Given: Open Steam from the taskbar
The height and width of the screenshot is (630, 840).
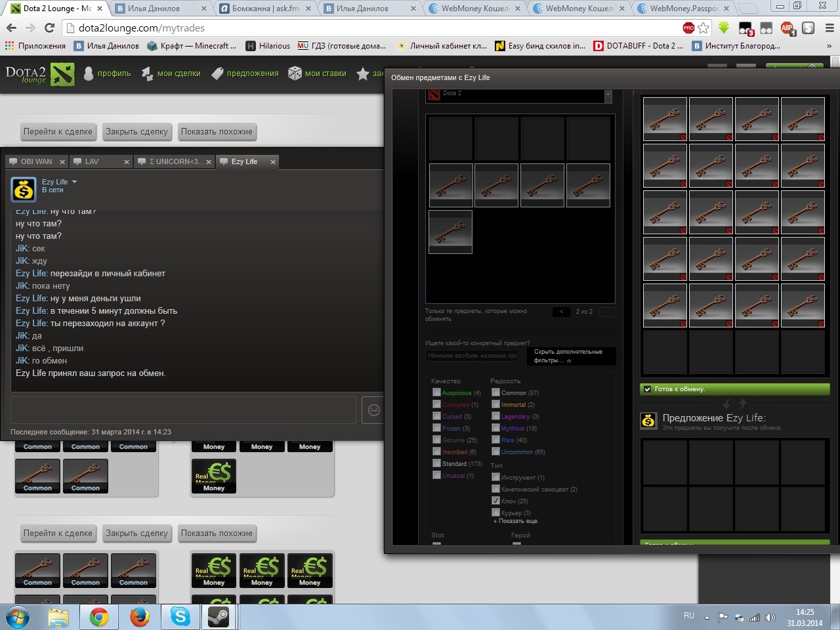Looking at the screenshot, I should [218, 618].
